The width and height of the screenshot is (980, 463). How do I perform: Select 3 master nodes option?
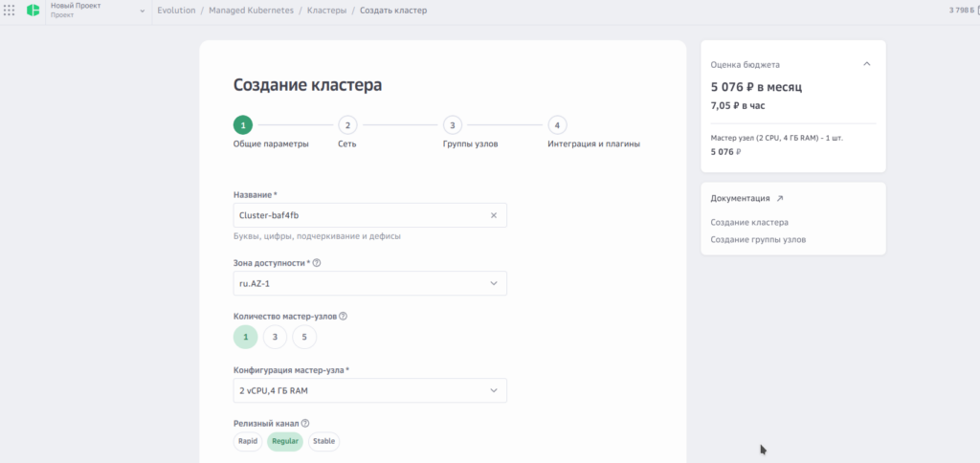(275, 337)
